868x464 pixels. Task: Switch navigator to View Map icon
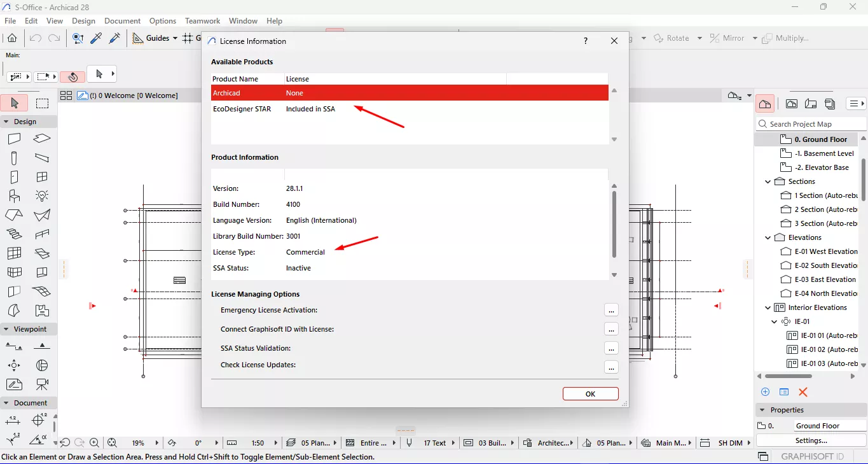tap(792, 104)
